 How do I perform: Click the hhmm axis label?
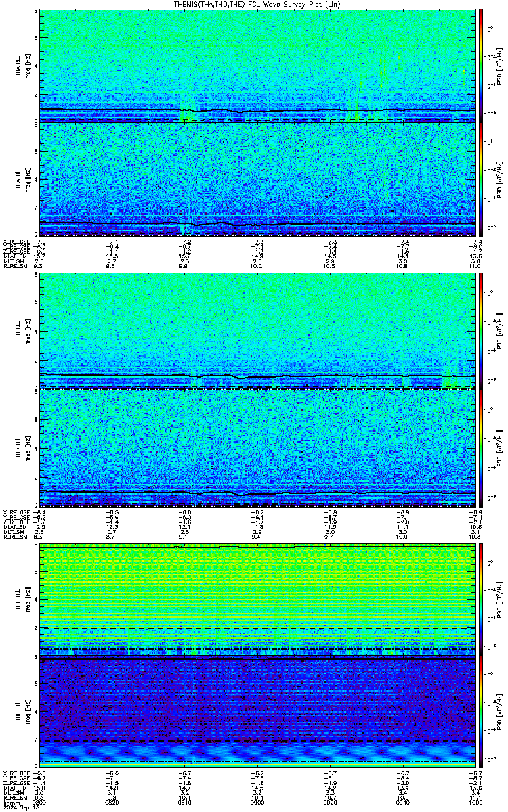coord(10,804)
